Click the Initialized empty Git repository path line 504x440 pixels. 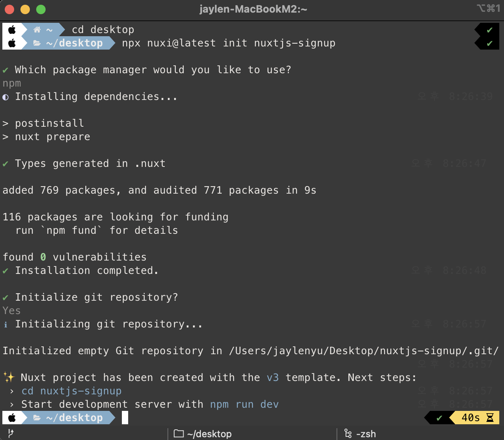251,351
